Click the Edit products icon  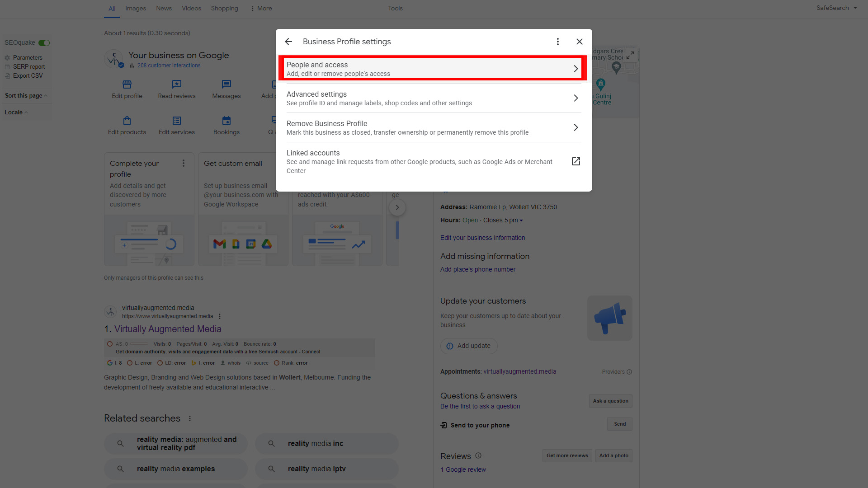(127, 121)
